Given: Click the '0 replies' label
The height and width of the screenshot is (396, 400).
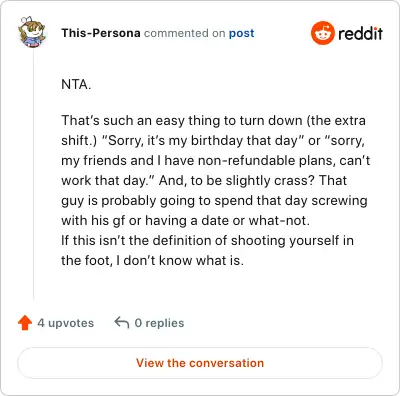Looking at the screenshot, I should coord(159,323).
